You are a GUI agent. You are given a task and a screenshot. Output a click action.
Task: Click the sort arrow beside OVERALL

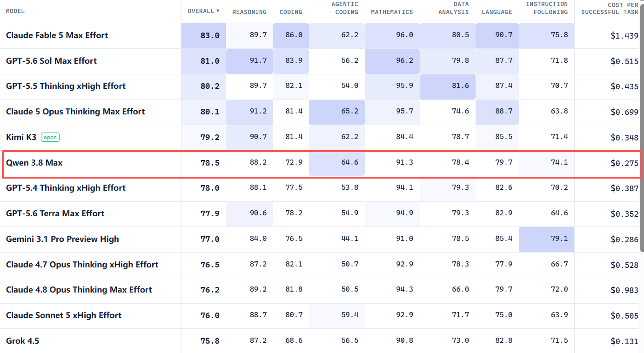tap(218, 11)
